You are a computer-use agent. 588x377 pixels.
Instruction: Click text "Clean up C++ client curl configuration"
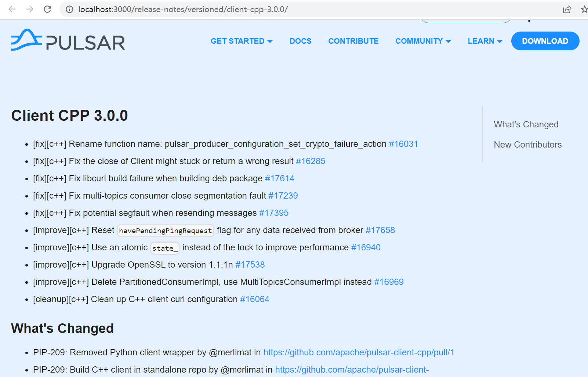164,299
